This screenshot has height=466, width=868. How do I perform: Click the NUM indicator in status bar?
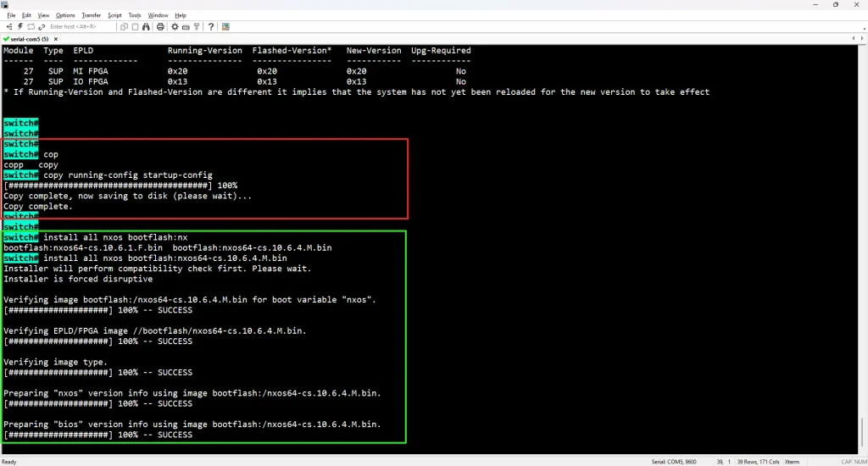[x=860, y=462]
